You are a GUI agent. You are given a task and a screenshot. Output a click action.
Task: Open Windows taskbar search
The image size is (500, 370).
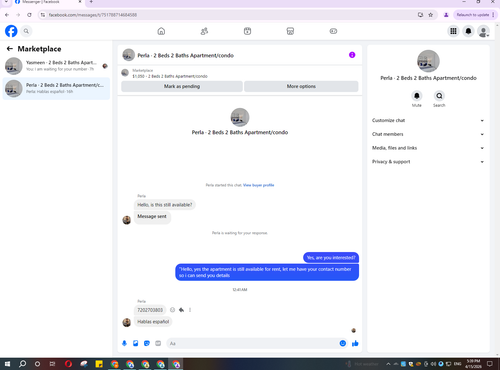pos(22,364)
